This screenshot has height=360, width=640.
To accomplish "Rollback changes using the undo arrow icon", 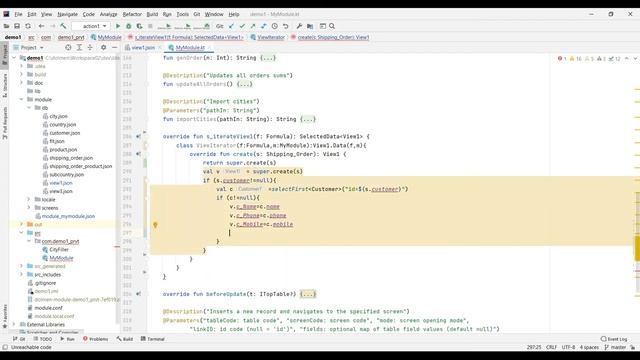I will (x=285, y=26).
